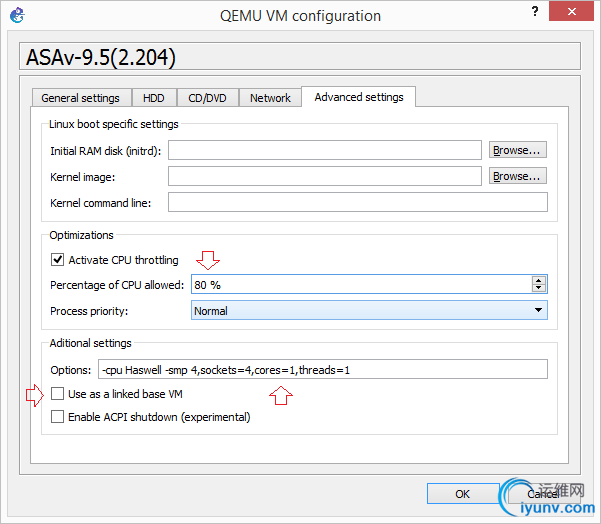The height and width of the screenshot is (524, 601).
Task: Decrease the CPU percentage with down arrow
Action: tap(540, 289)
